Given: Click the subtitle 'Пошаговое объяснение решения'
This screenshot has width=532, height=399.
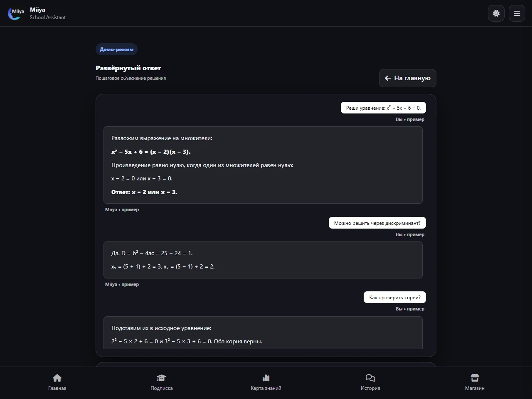Looking at the screenshot, I should tap(131, 78).
